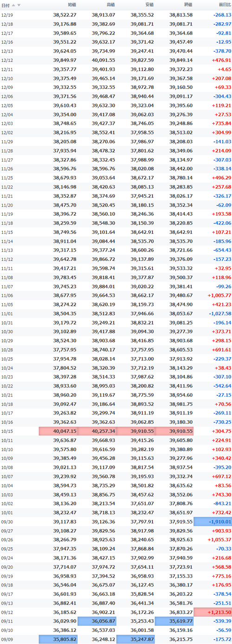232x644 pixels.
Task: Sort dates descending with down arrow
Action: (x=19, y=5)
